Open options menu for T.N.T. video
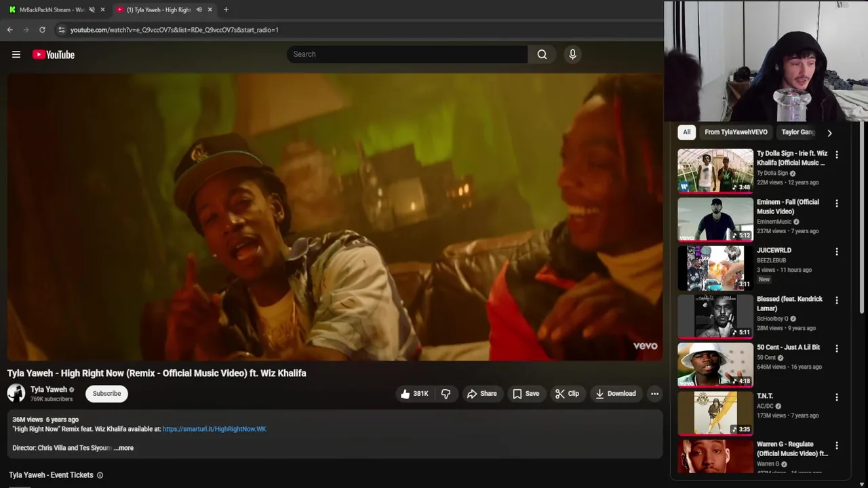The image size is (868, 488). point(837,397)
